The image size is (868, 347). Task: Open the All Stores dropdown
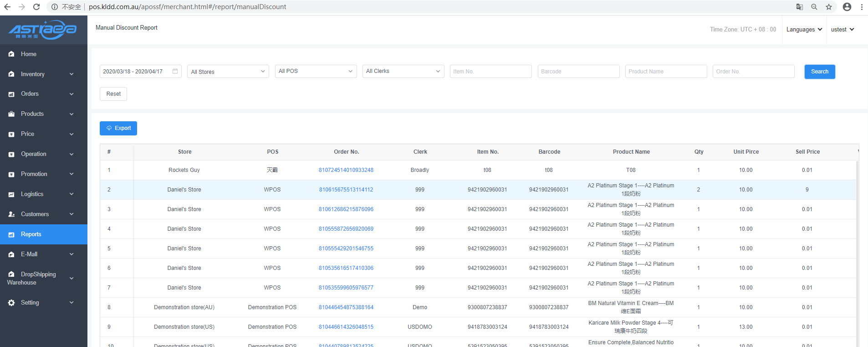(228, 72)
